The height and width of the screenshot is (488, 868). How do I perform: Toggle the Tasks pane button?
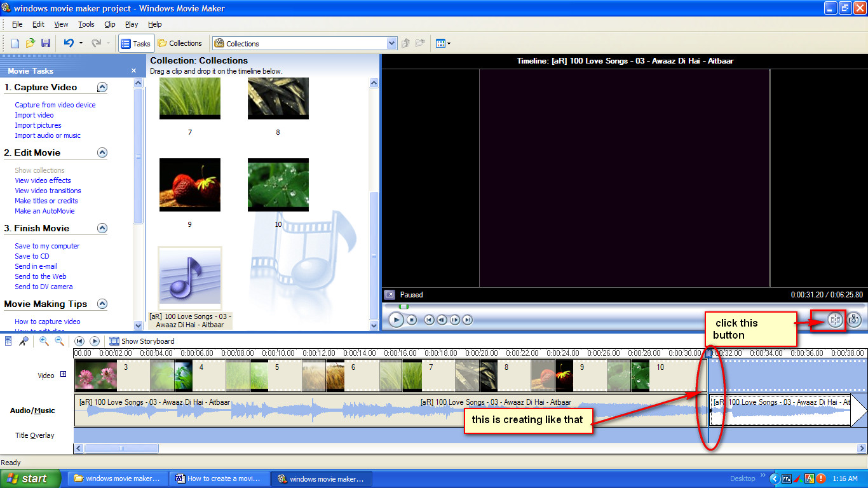137,43
